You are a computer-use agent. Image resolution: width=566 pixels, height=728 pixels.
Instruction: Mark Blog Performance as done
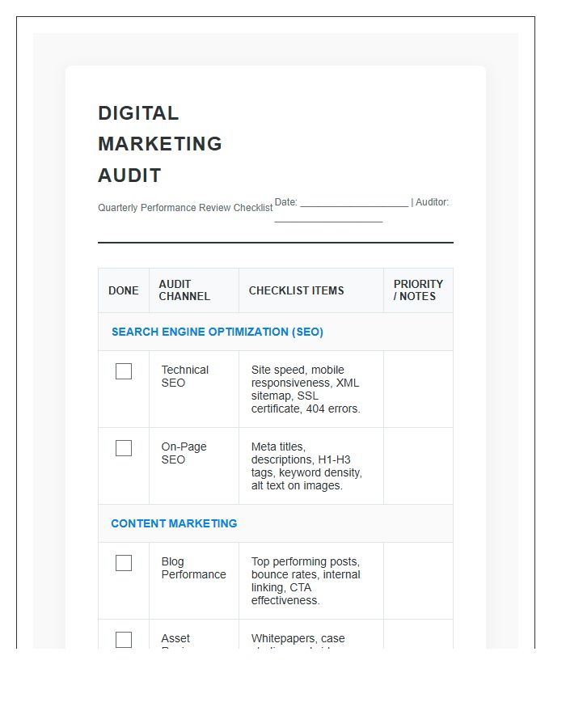click(x=124, y=563)
